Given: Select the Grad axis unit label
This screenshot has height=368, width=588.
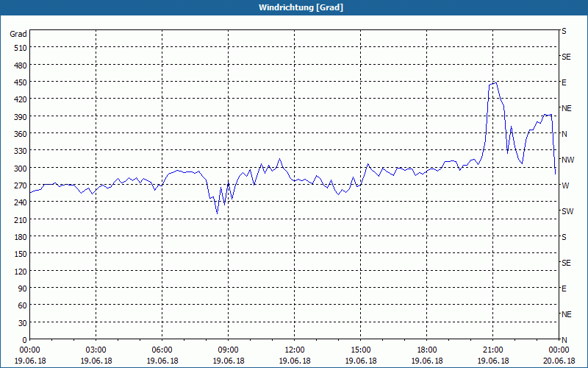Looking at the screenshot, I should click(18, 34).
